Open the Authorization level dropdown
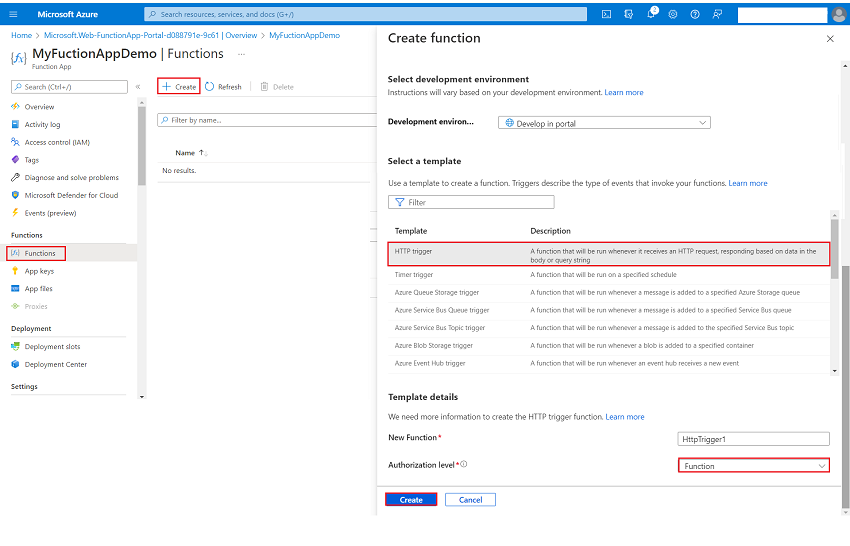Screen dimensions: 850x546 coord(754,466)
